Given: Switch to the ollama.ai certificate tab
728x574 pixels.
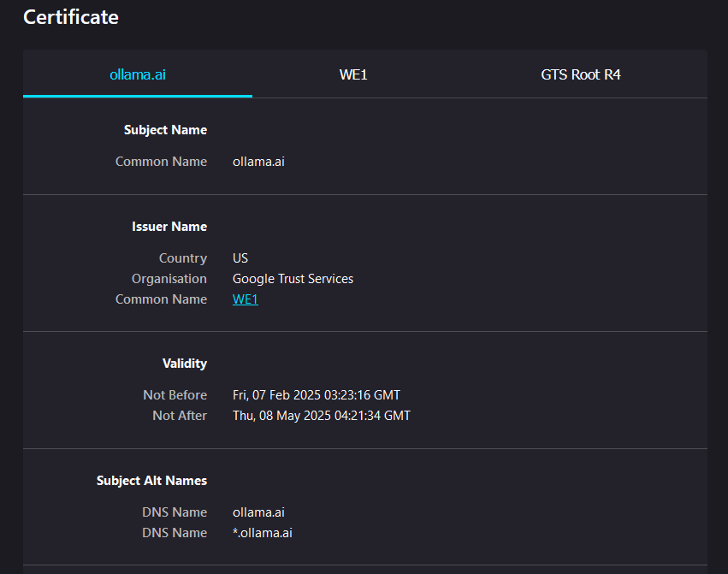Looking at the screenshot, I should tap(138, 74).
